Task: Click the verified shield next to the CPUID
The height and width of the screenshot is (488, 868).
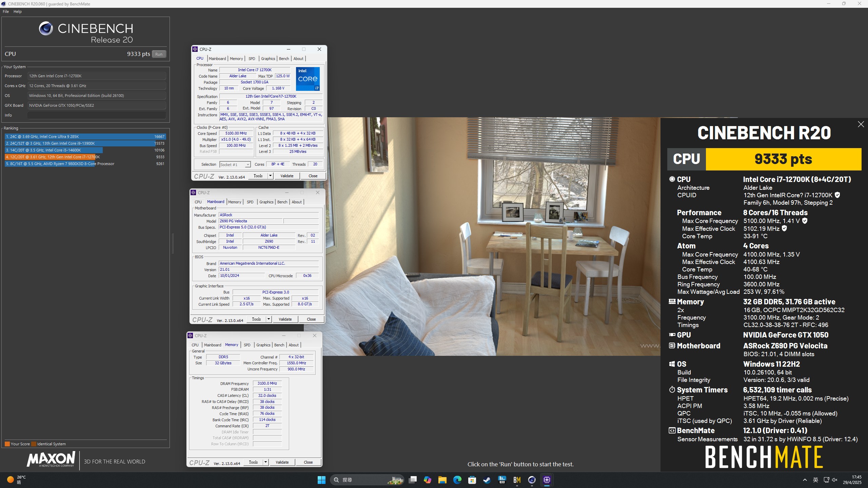Action: point(837,195)
